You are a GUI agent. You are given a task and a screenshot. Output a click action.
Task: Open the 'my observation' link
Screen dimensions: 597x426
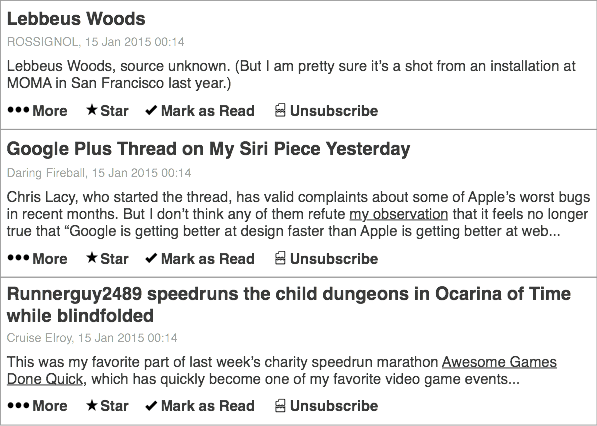[x=398, y=214]
